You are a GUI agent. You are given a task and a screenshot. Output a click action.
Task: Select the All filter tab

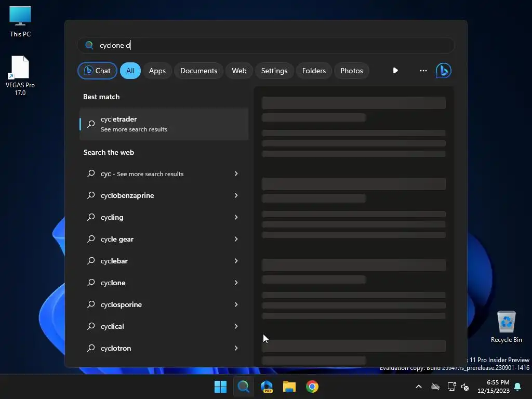(130, 71)
